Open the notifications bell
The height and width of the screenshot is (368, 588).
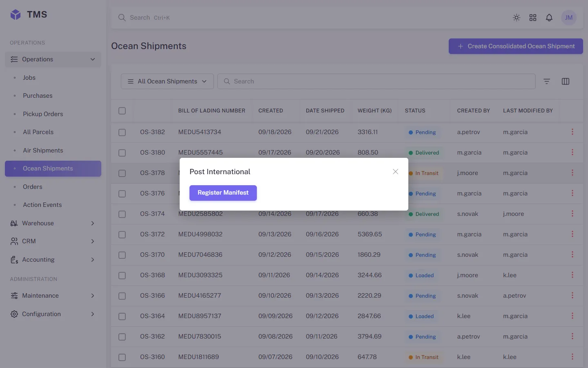(549, 18)
